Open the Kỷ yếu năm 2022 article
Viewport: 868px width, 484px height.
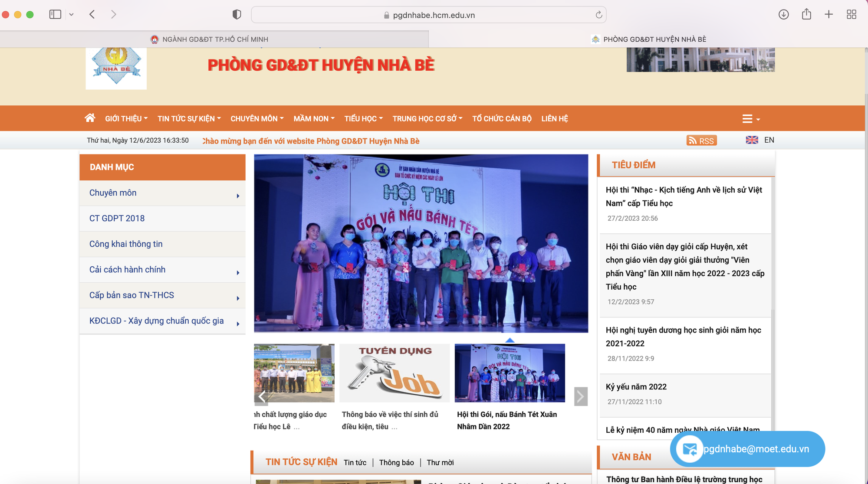(636, 386)
